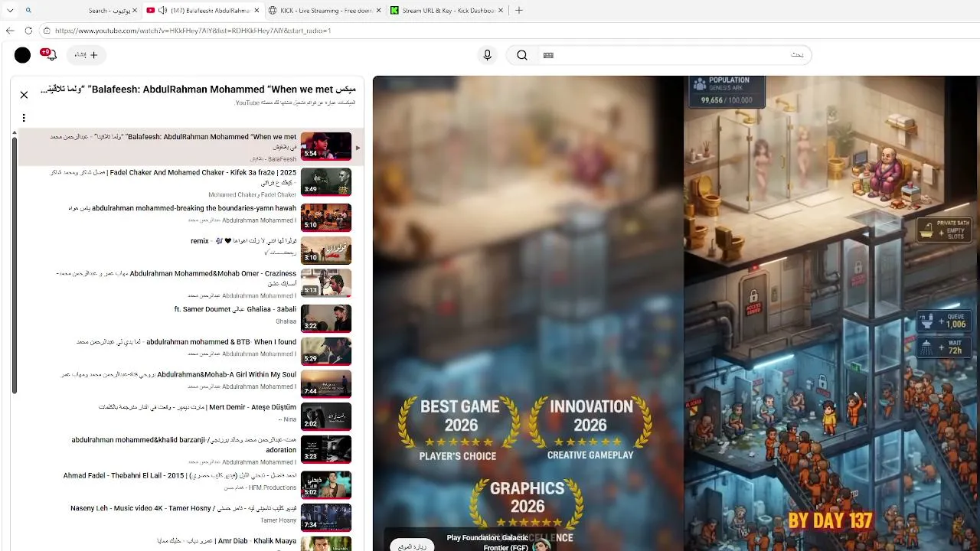Close the Balafeesh YouTube tab
Image resolution: width=980 pixels, height=551 pixels.
pos(256,11)
